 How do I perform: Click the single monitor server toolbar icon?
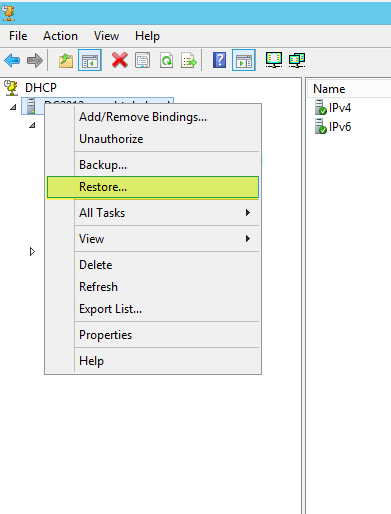(274, 60)
